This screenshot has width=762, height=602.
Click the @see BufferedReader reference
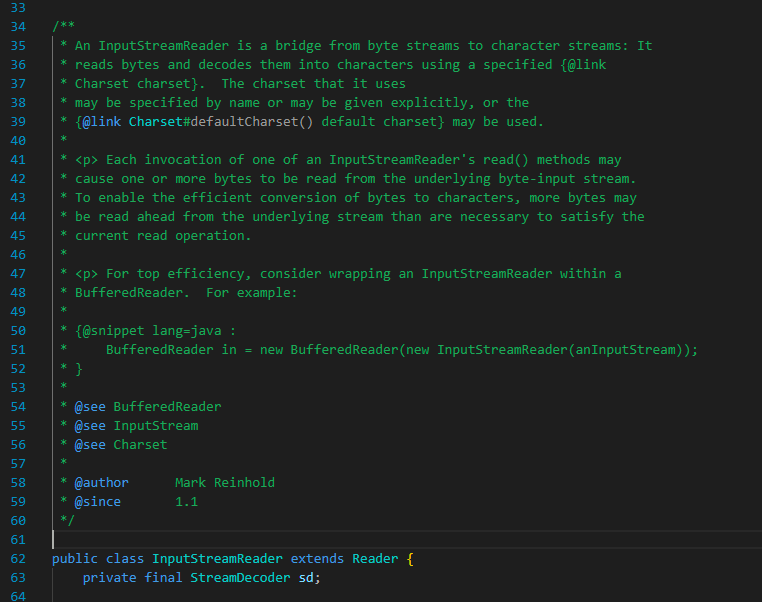click(x=167, y=407)
